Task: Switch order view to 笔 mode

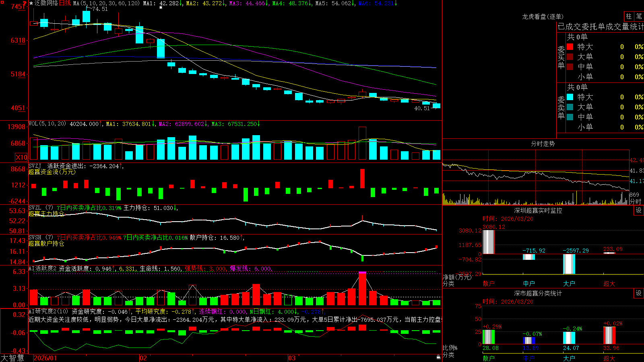Action: tap(639, 16)
